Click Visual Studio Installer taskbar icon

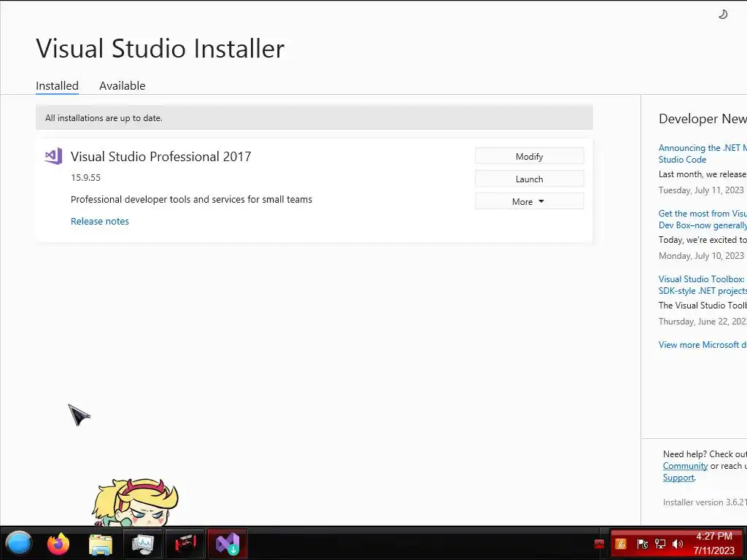pyautogui.click(x=228, y=544)
